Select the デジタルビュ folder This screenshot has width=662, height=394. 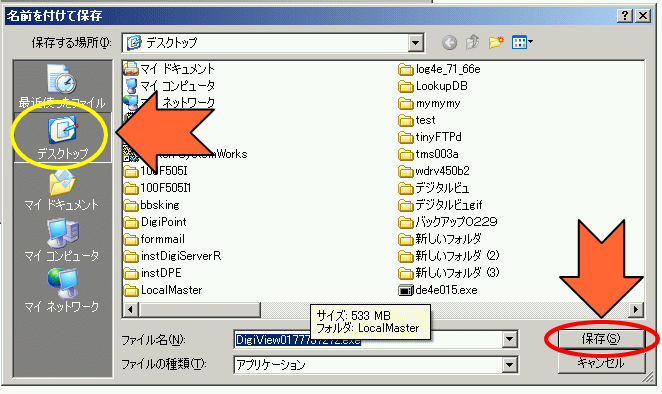click(434, 188)
